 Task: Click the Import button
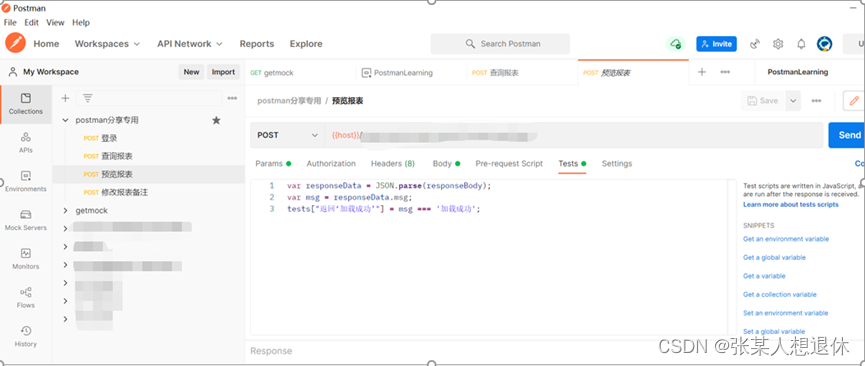point(223,72)
